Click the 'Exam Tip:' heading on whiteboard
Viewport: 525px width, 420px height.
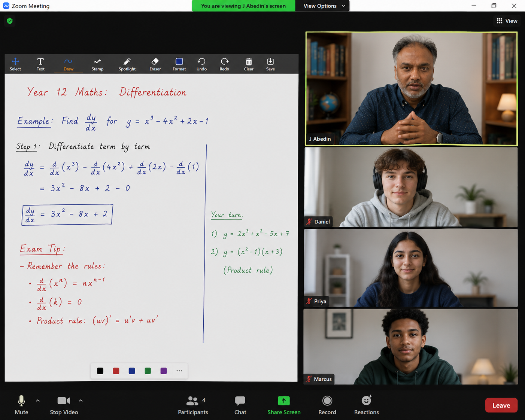(x=42, y=249)
